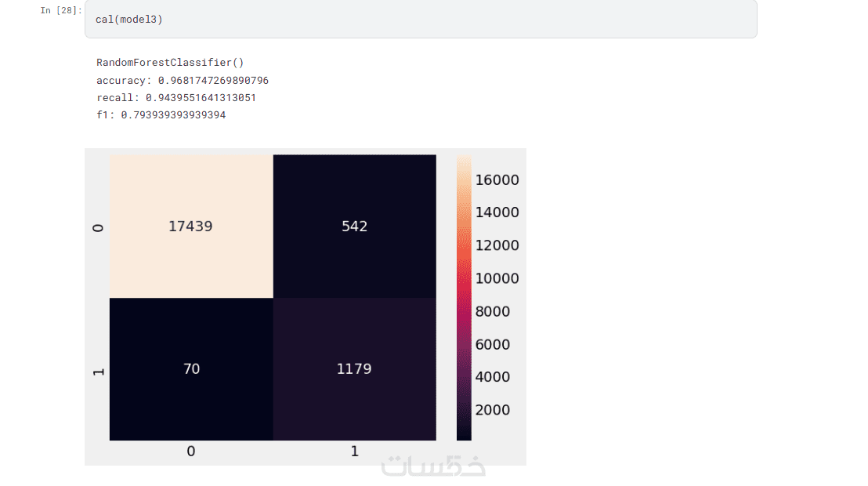Click the recall score output line

(x=176, y=98)
